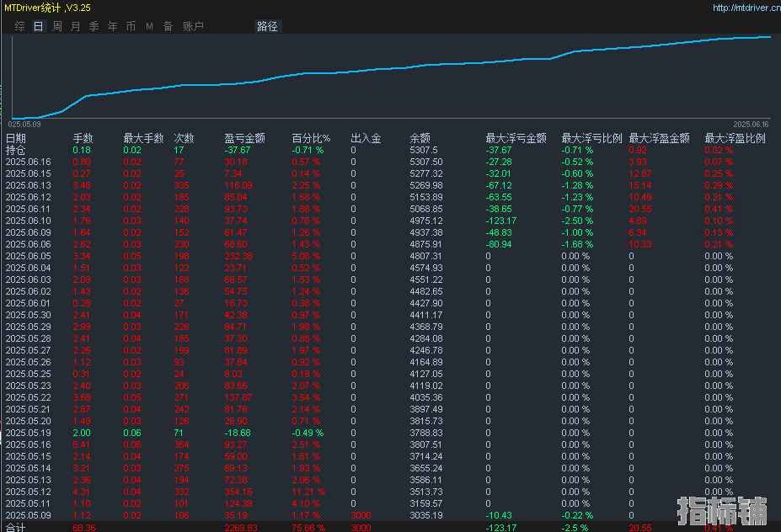Screen dimensions: 781x532
Task: Click percentage 5.08 %
Action: 306,256
